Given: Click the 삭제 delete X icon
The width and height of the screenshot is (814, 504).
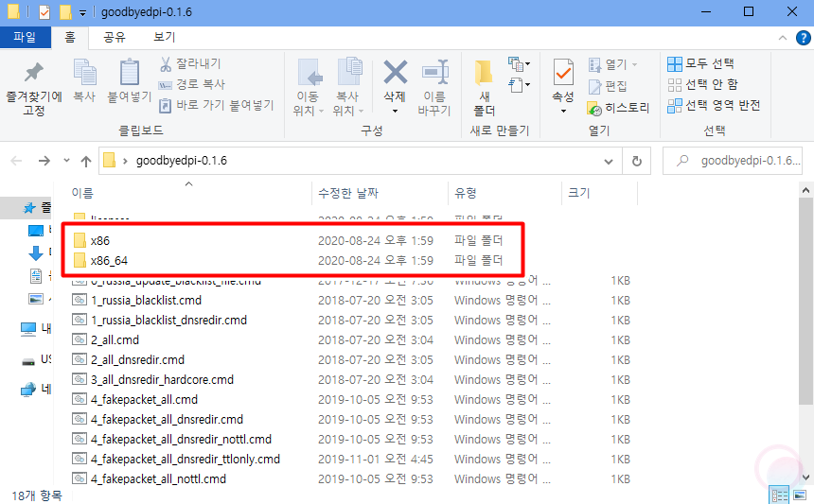Looking at the screenshot, I should 395,72.
